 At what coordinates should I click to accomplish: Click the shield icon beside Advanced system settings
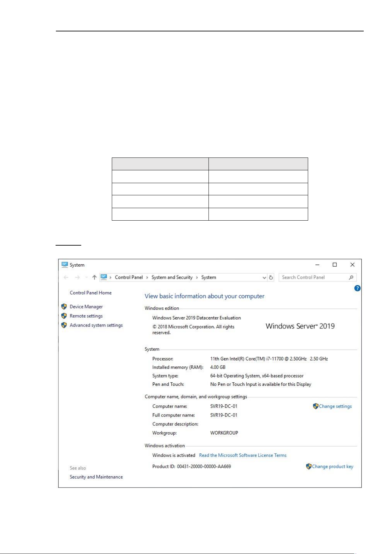(64, 325)
